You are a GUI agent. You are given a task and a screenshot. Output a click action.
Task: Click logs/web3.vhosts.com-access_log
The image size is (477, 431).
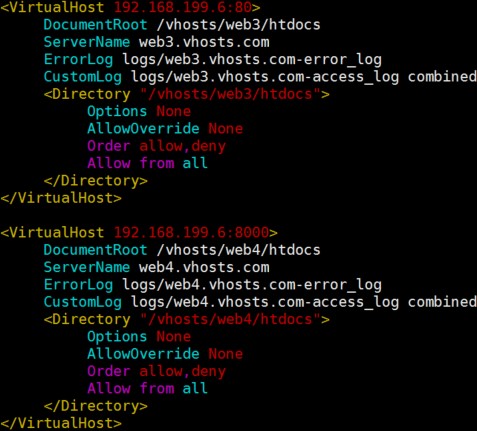tap(265, 77)
